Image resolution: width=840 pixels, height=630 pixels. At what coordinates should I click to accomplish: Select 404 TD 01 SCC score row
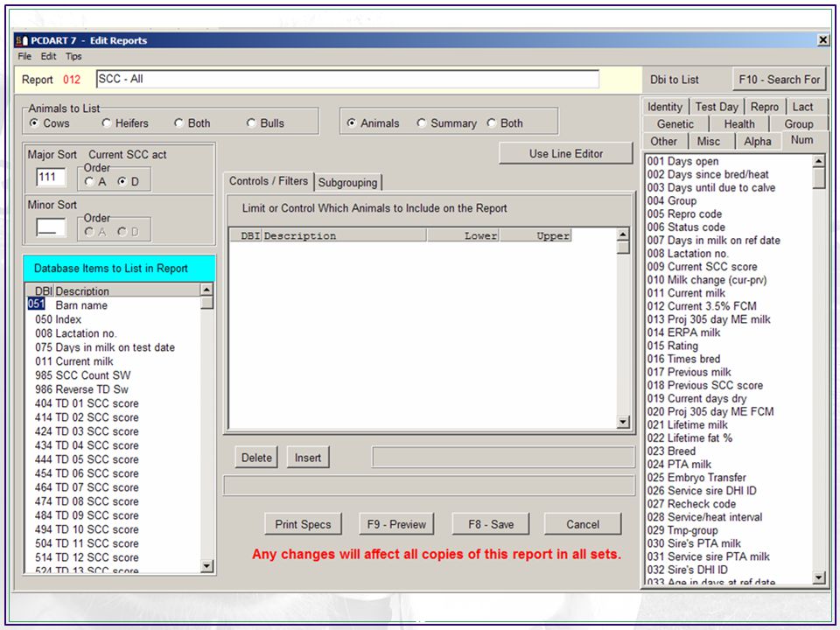(x=113, y=402)
